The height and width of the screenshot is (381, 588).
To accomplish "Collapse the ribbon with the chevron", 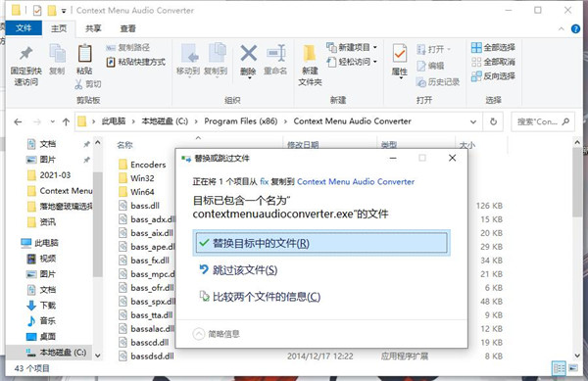I will (561, 28).
